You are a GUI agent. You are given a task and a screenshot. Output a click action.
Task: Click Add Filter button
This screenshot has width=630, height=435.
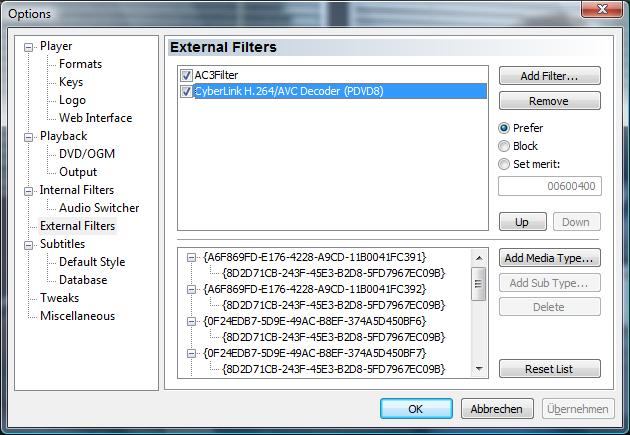pyautogui.click(x=550, y=76)
